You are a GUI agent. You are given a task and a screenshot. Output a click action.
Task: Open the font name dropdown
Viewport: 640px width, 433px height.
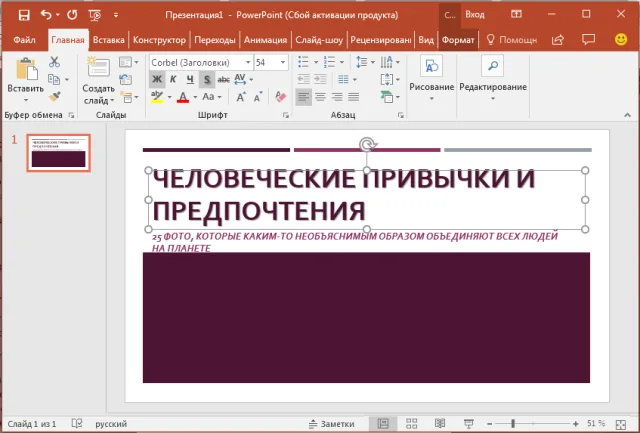(x=248, y=62)
